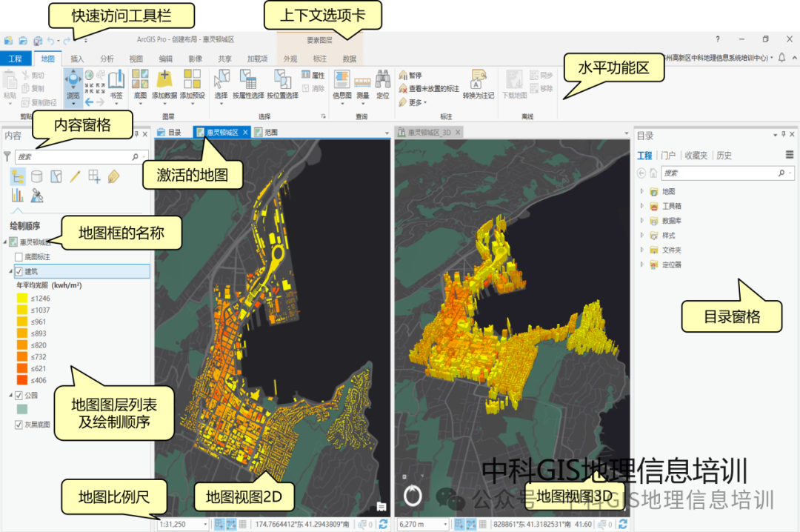Expand the 数据库 node in Catalog pane
The image size is (800, 532).
click(641, 221)
